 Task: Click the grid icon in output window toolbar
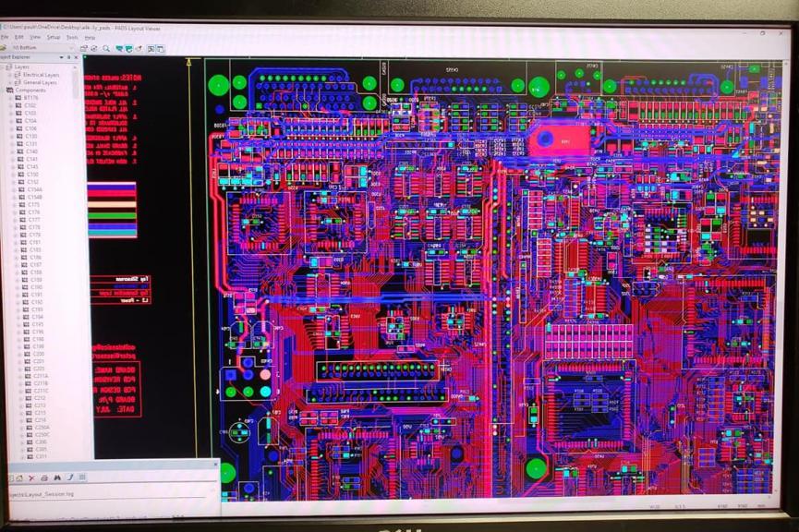[81, 478]
